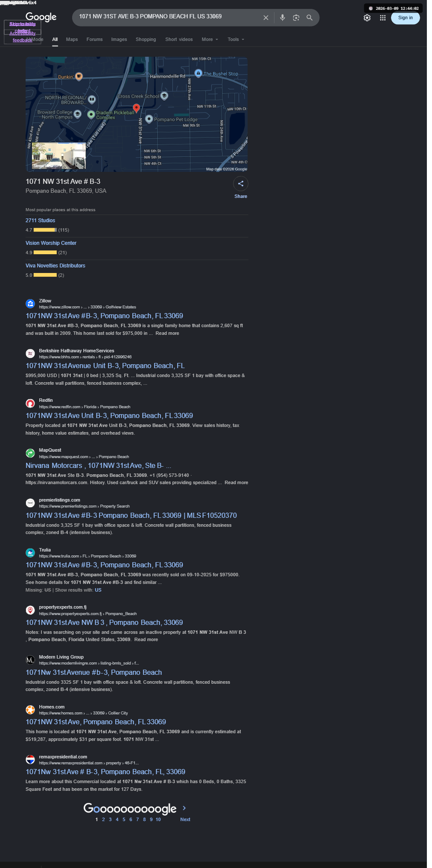Open Search by image camera icon
Viewport: 432px width, 868px height.
[296, 17]
